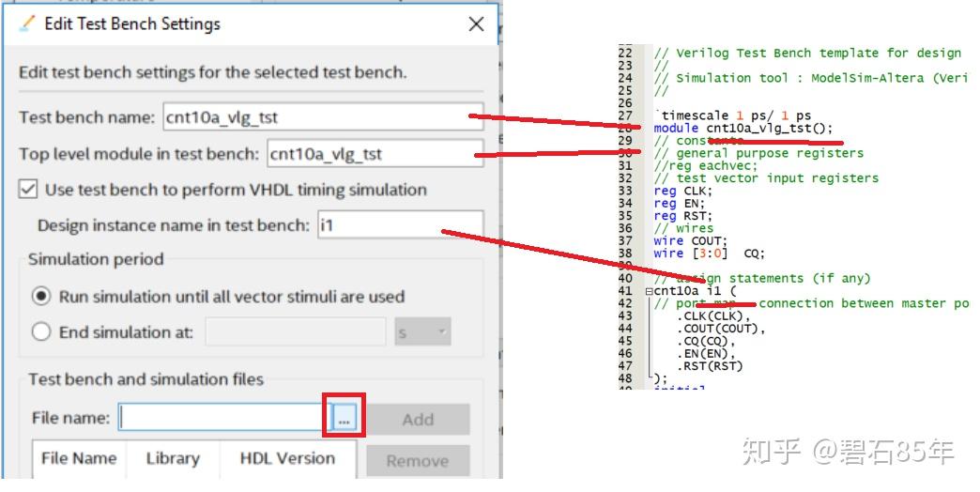
Task: Open the simulation time unit dropdown
Action: [422, 332]
